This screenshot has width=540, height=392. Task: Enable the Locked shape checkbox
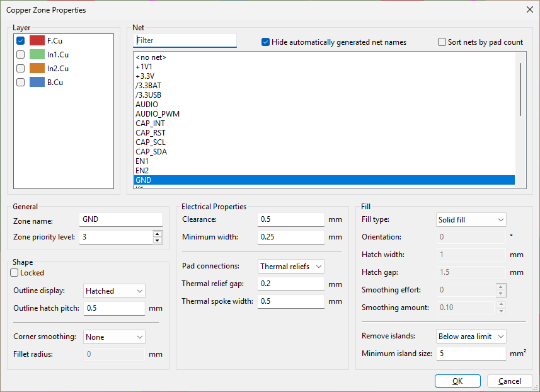coord(14,273)
